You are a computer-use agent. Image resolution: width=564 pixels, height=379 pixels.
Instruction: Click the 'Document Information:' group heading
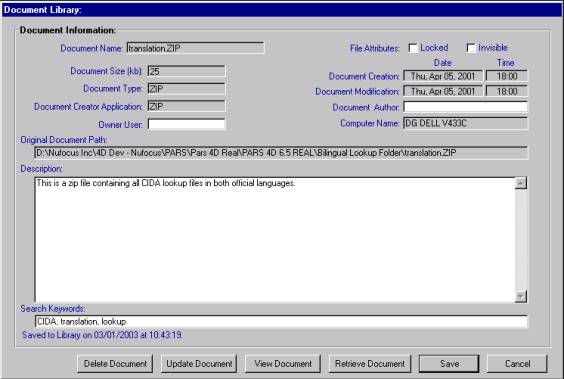point(68,30)
